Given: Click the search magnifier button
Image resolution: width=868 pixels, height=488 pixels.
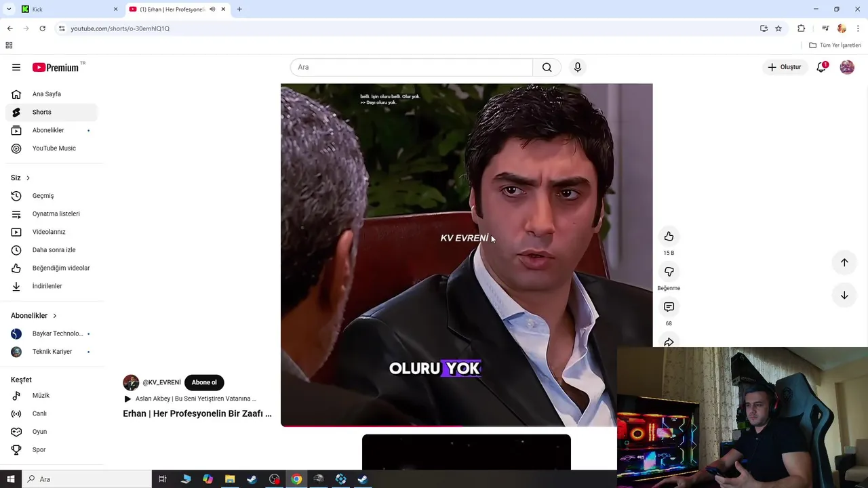Looking at the screenshot, I should pyautogui.click(x=547, y=67).
